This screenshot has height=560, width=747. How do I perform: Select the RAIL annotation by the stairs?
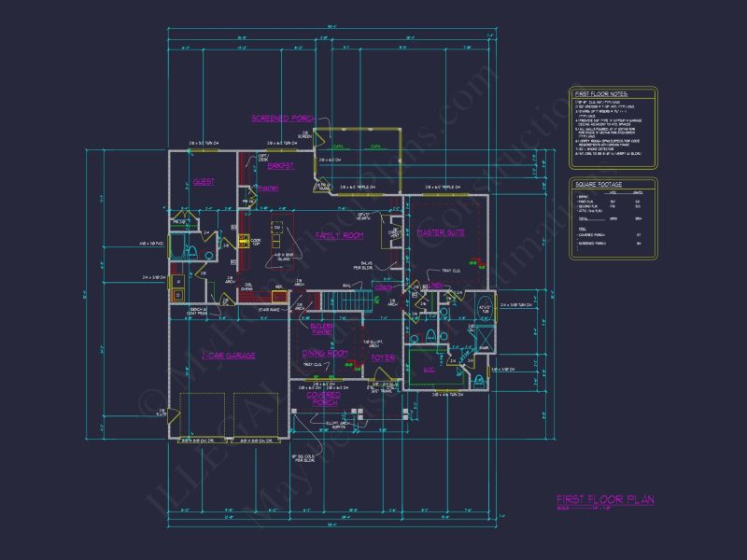(346, 286)
